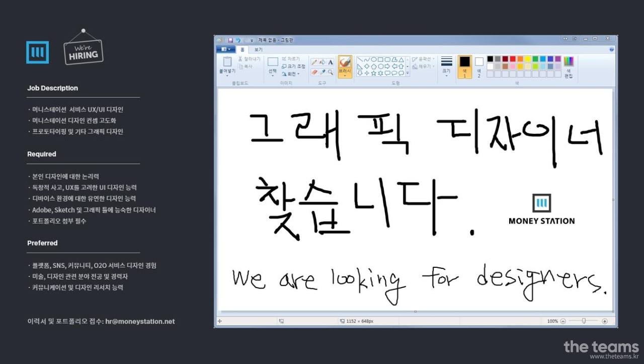
Task: Click the hr@moneystation.net email address
Action: coord(140,321)
